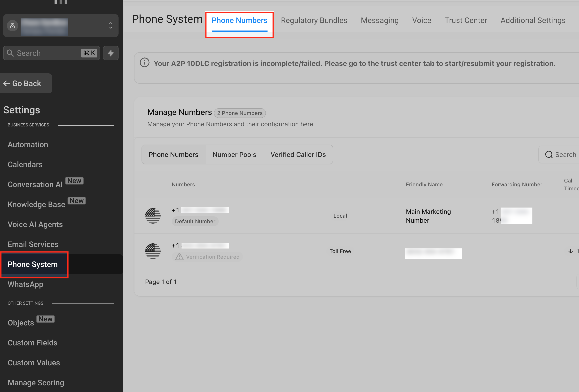Expand the account switcher chevrons
Image resolution: width=579 pixels, height=392 pixels.
click(111, 26)
